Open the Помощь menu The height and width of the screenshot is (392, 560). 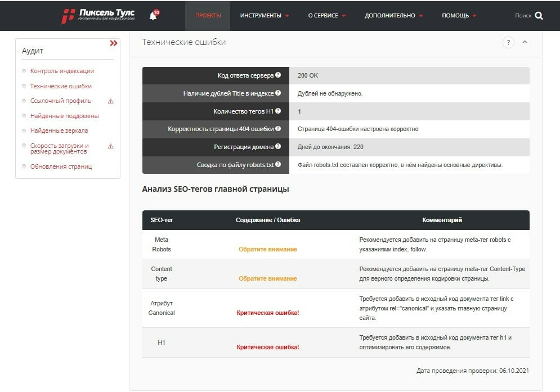coord(459,16)
